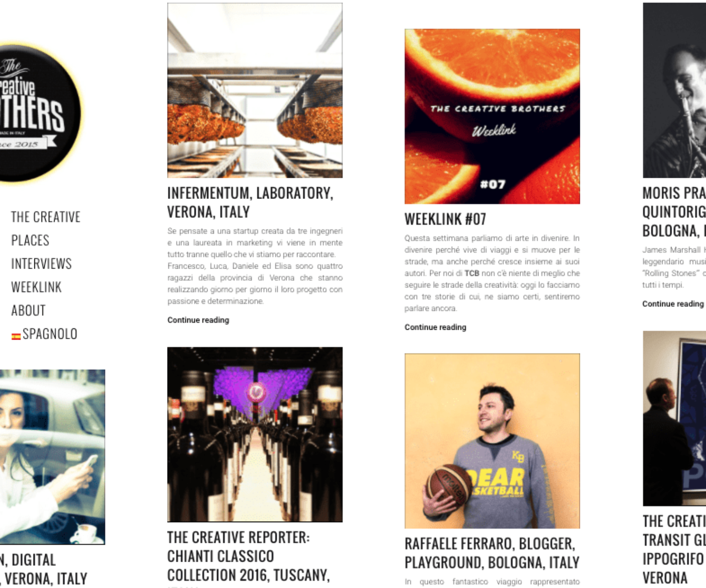Click the Spanish flag icon
706x588 pixels.
(16, 336)
